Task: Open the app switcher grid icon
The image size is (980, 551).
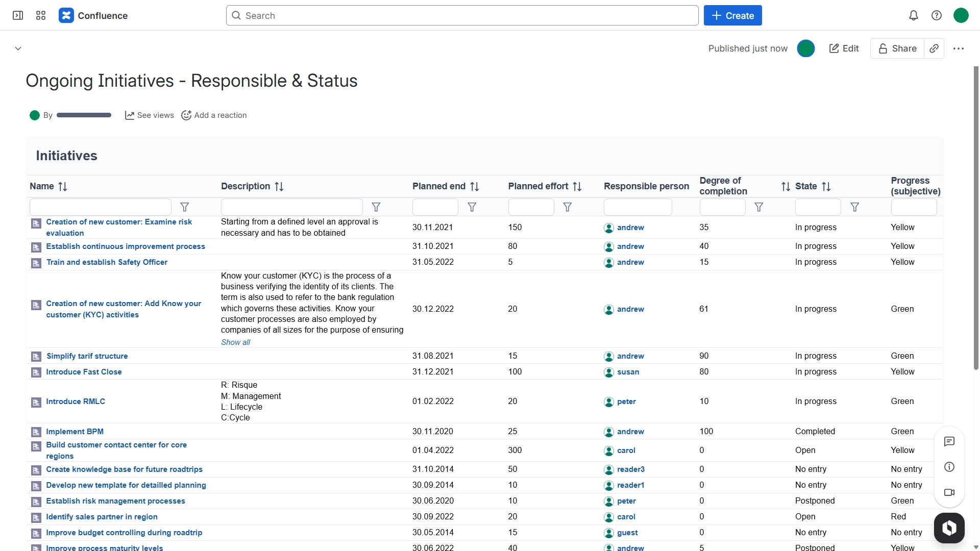Action: click(x=41, y=15)
